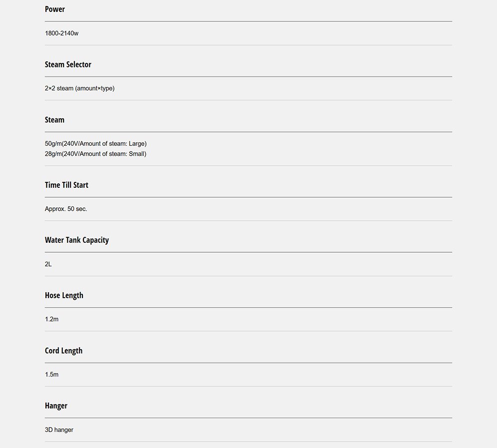Click the Hose Length heading

point(64,295)
